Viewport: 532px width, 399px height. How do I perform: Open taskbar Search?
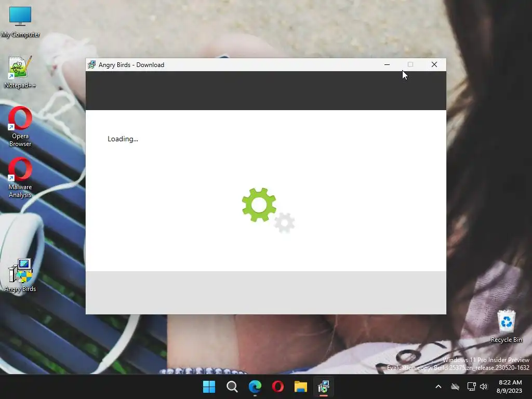click(x=232, y=387)
